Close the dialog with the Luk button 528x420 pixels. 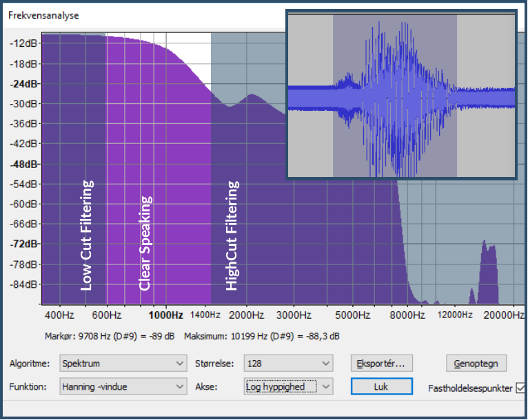[x=382, y=386]
